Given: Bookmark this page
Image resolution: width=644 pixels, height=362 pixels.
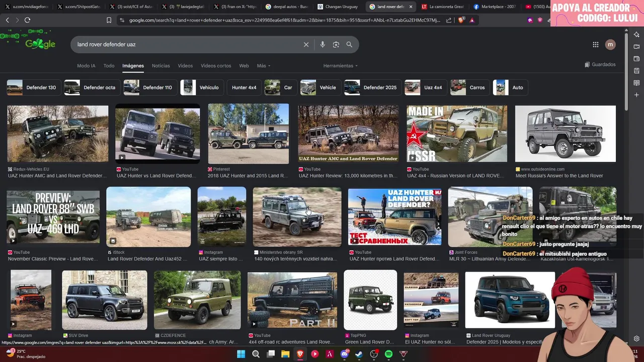Looking at the screenshot, I should tap(109, 20).
